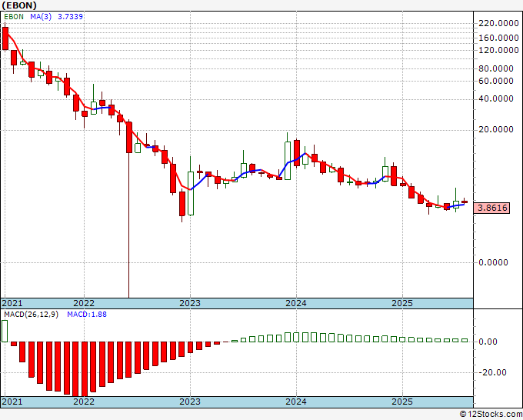Select 2023 on the MACD panel time axis
This screenshot has height=420, width=523.
pos(190,402)
